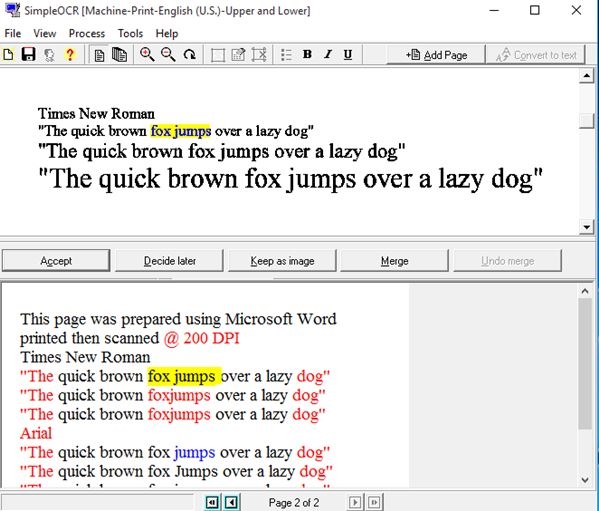Click the zoom in magnifier icon

147,55
